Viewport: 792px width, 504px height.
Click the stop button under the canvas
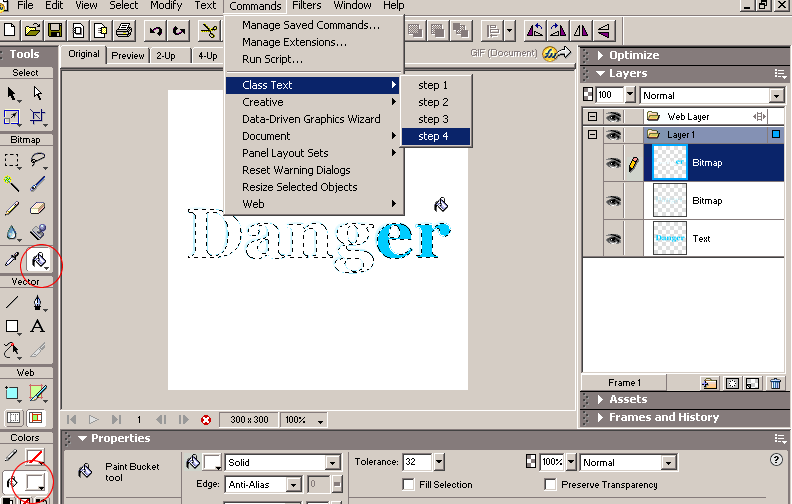[206, 420]
